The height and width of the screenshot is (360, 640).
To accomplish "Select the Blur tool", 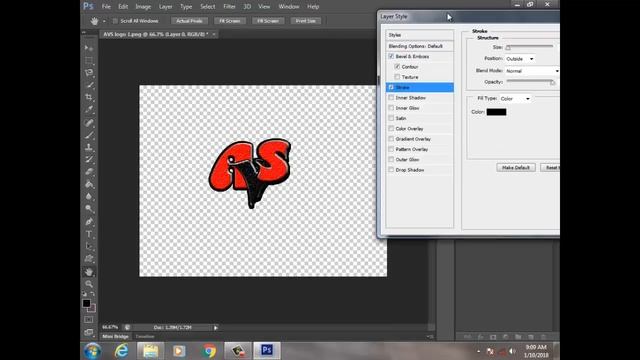I will coord(89,196).
